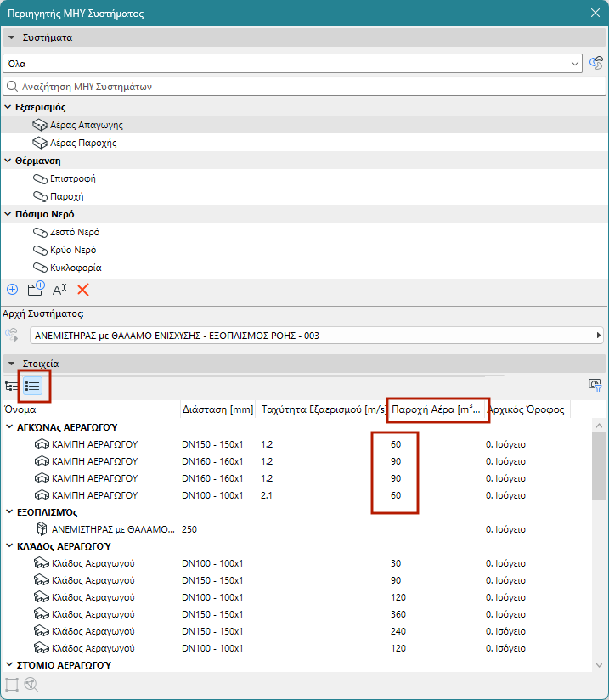
Task: Click the elements list vertical scrollbar thumb
Action: click(599, 466)
